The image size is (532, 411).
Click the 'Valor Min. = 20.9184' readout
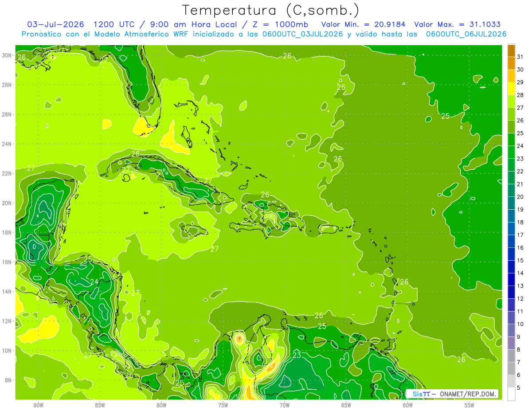coord(364,24)
